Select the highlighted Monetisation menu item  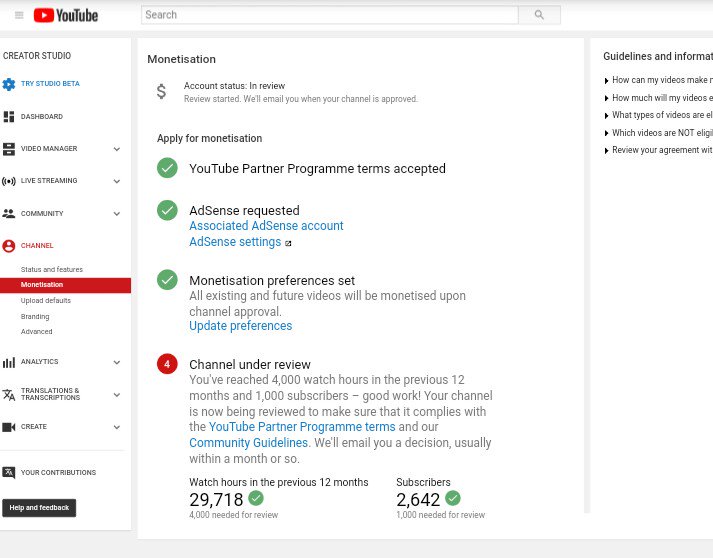click(x=65, y=285)
